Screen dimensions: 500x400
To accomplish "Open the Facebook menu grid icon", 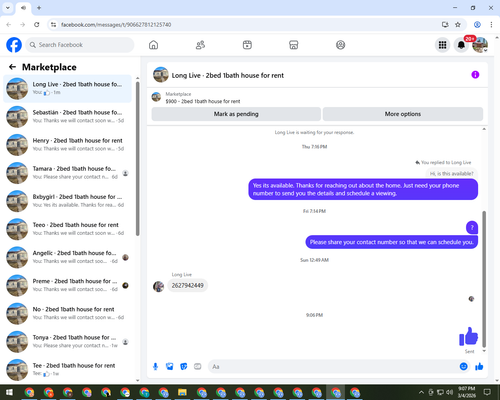I will [442, 45].
